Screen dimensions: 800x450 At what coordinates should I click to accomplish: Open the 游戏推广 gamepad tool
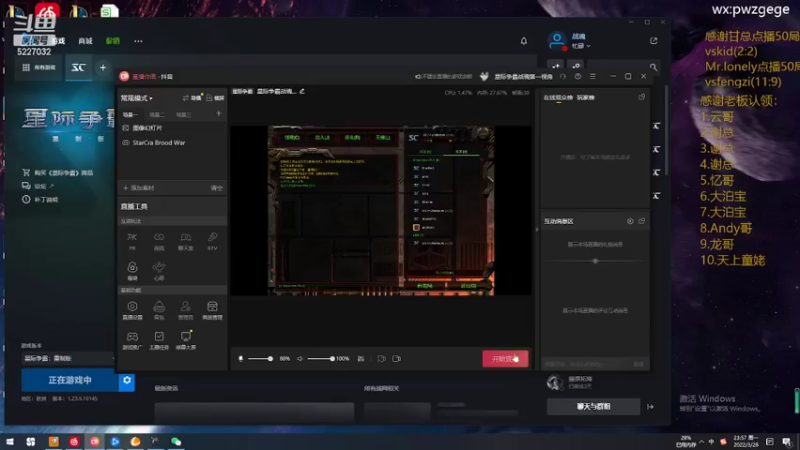(x=132, y=340)
